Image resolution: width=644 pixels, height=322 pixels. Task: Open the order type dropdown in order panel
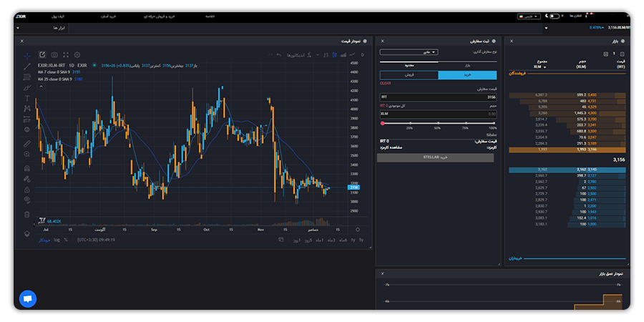[409, 52]
